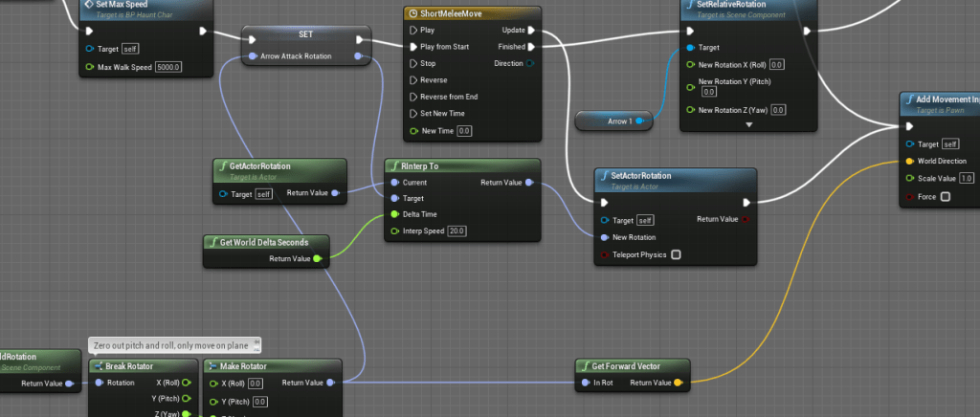The image size is (980, 417).
Task: Click the Scale Value input field
Action: tap(967, 178)
